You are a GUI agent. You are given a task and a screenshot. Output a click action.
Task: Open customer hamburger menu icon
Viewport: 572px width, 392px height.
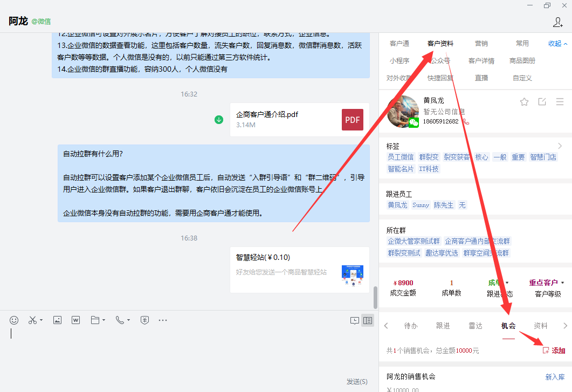point(560,101)
